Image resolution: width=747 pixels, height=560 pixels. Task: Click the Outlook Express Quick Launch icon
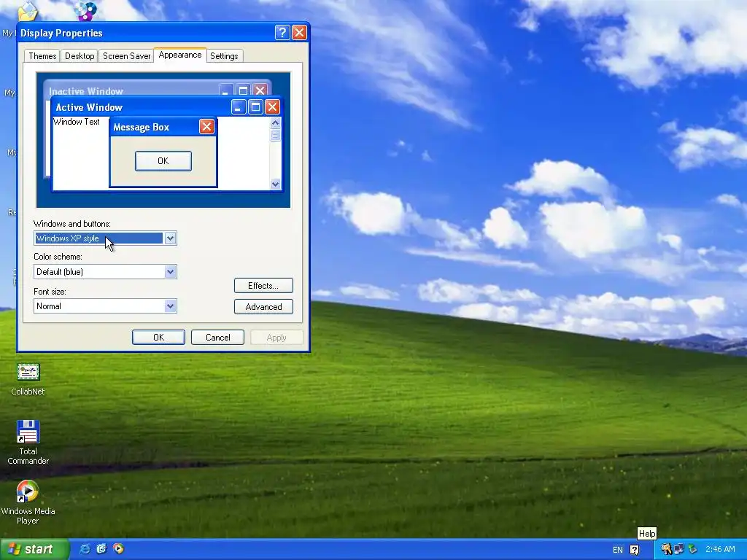pyautogui.click(x=101, y=548)
